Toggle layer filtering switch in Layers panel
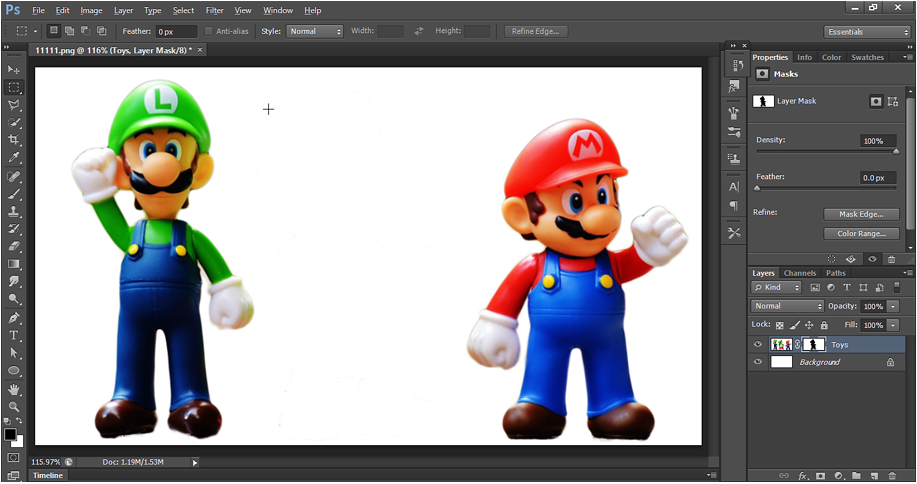This screenshot has width=917, height=484. [897, 287]
